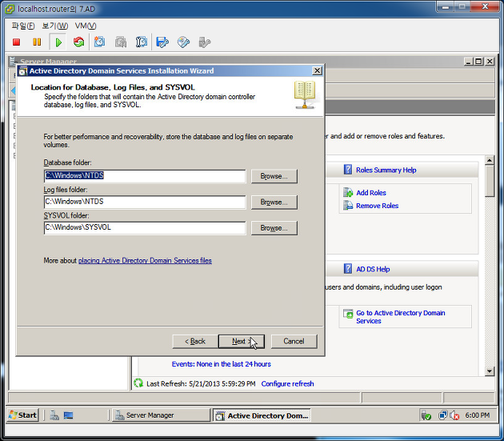Click the Roles Summary Help question mark icon

point(348,170)
